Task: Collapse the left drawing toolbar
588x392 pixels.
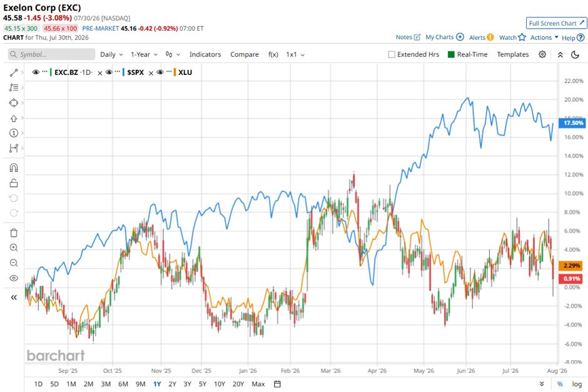Action: click(14, 298)
